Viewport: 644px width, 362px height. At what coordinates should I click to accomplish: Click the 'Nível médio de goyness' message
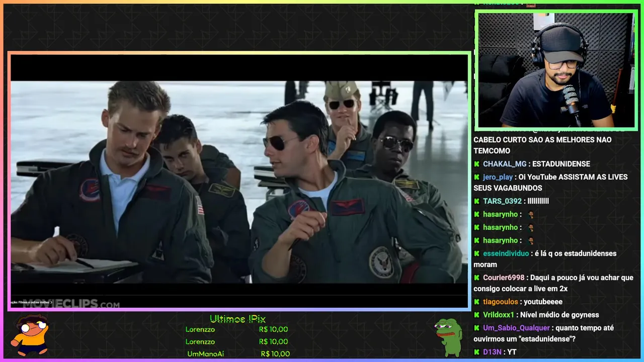[x=559, y=315]
